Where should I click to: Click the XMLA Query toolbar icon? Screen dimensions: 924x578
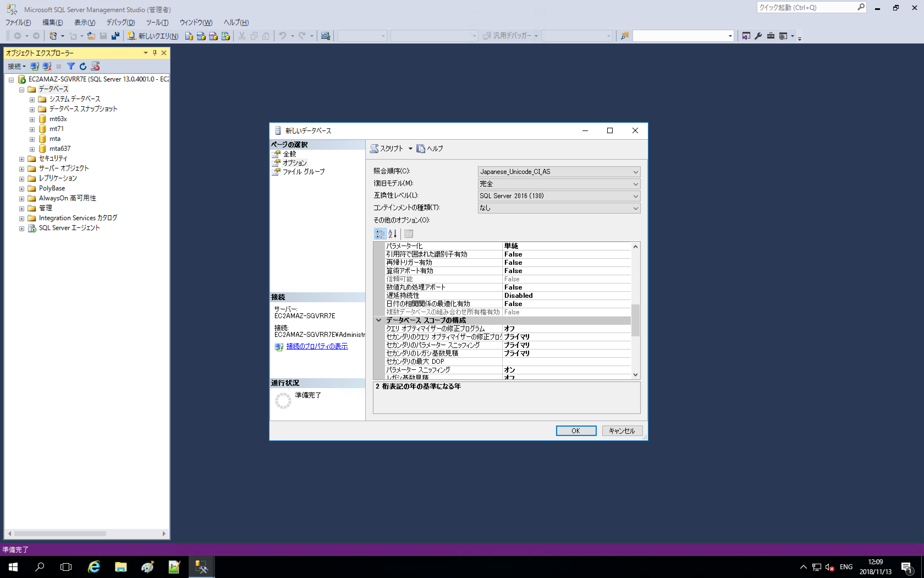[225, 36]
